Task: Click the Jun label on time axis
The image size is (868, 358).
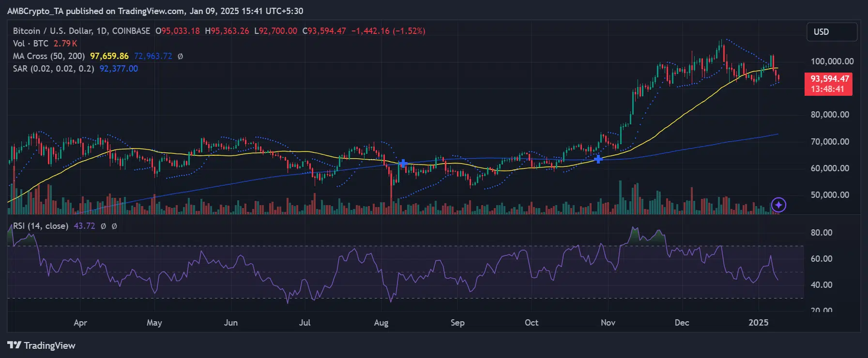Action: (x=231, y=323)
